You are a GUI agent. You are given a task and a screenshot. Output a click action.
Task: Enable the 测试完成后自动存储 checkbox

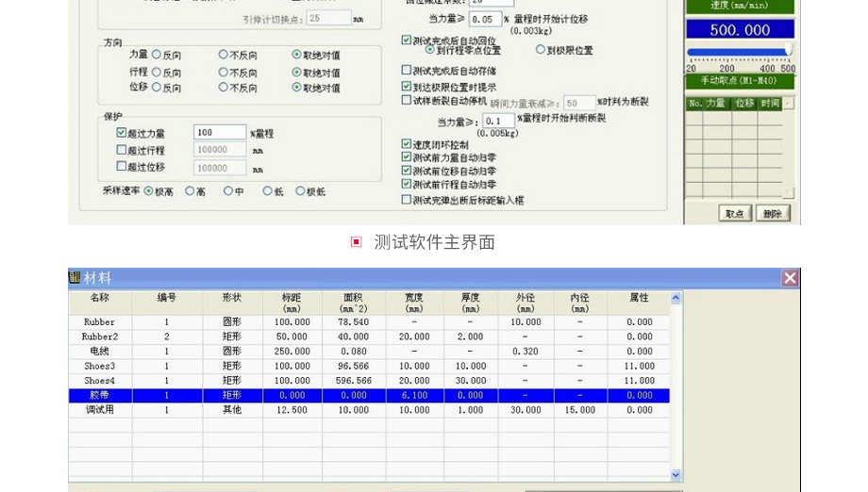tap(407, 71)
